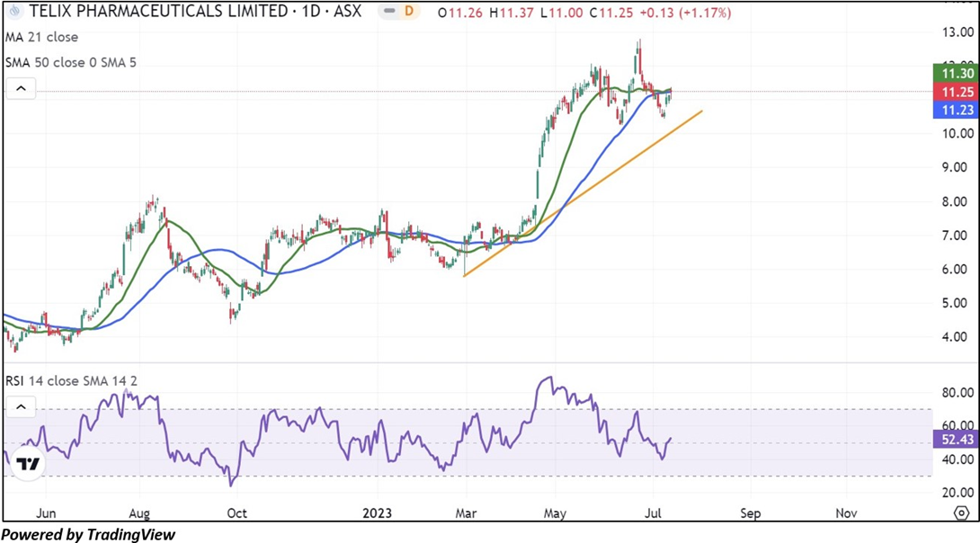
Task: Click the green 11.30 price label
Action: [956, 73]
